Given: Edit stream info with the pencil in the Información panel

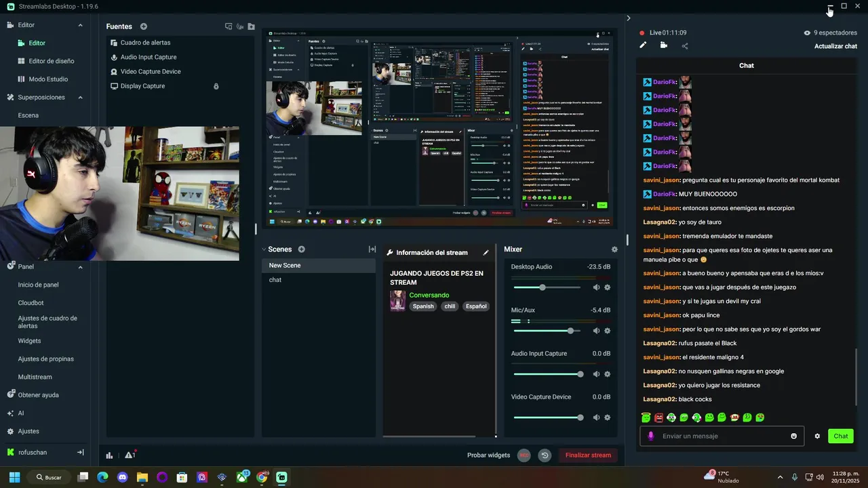Looking at the screenshot, I should pyautogui.click(x=486, y=253).
